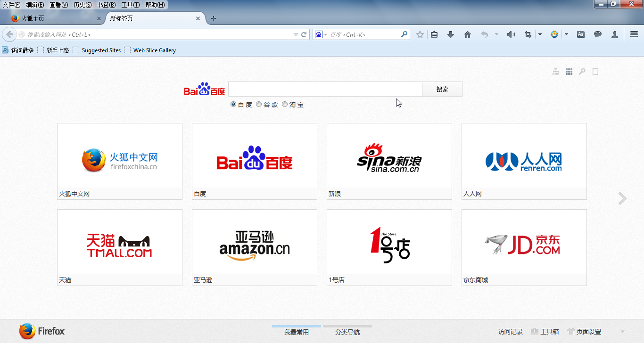Open the 历史(S) menu
Screen dimensions: 644x343
click(x=83, y=5)
